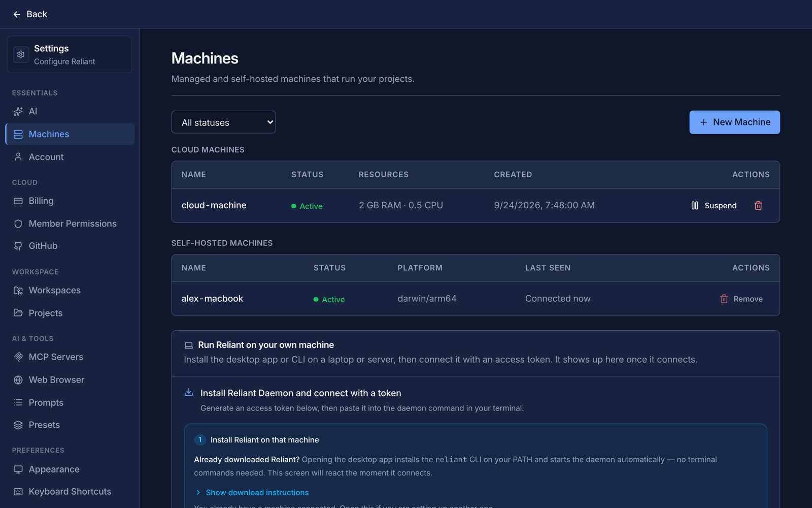This screenshot has height=508, width=812.
Task: Click the Account person icon
Action: click(18, 157)
